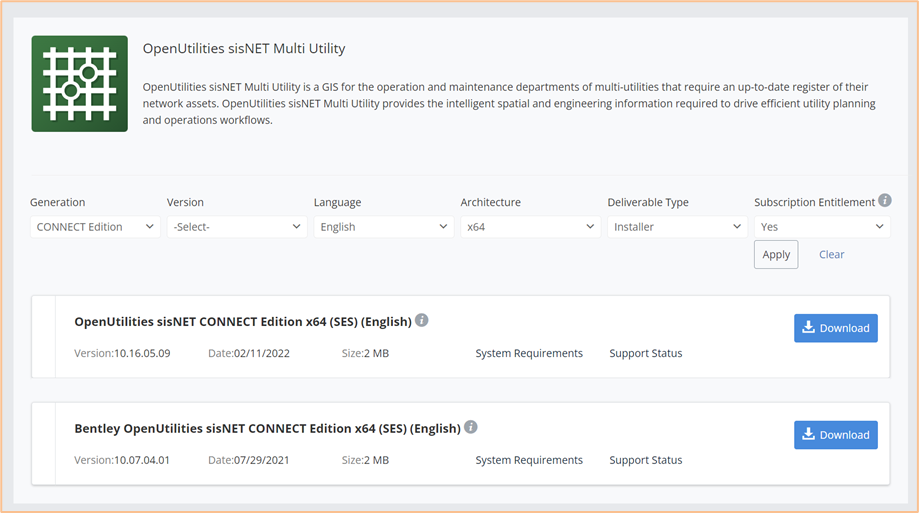Open Support Status for version 10.07.04.01
The height and width of the screenshot is (513, 919).
point(646,460)
